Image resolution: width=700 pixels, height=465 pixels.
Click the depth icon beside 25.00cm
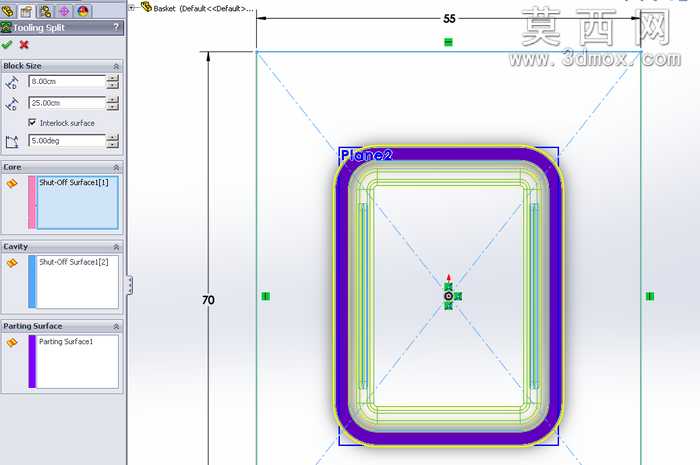12,104
